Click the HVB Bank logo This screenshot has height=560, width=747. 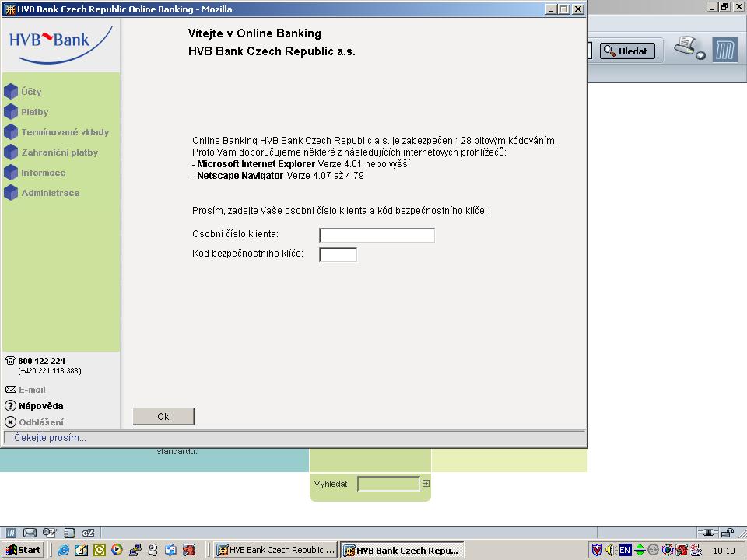pyautogui.click(x=61, y=44)
